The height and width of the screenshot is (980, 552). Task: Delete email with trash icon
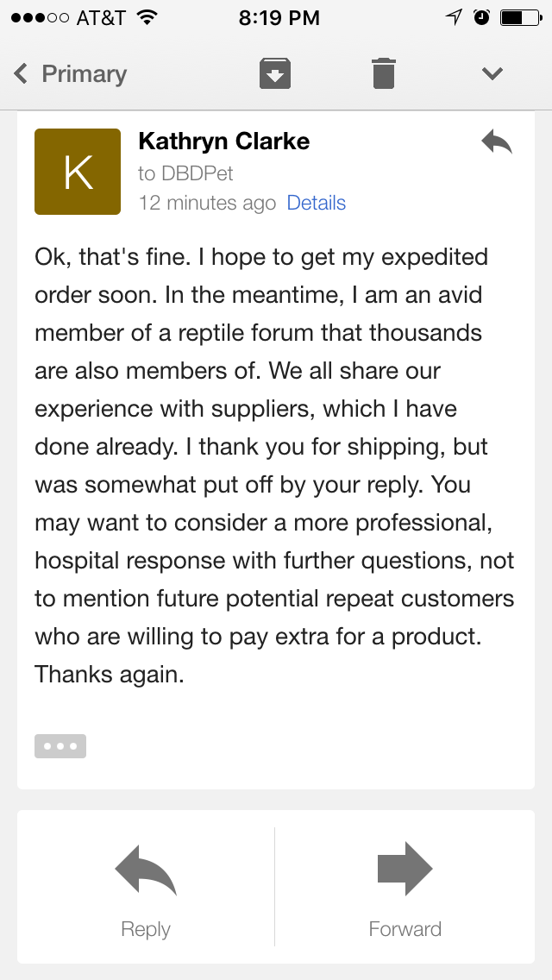(384, 73)
